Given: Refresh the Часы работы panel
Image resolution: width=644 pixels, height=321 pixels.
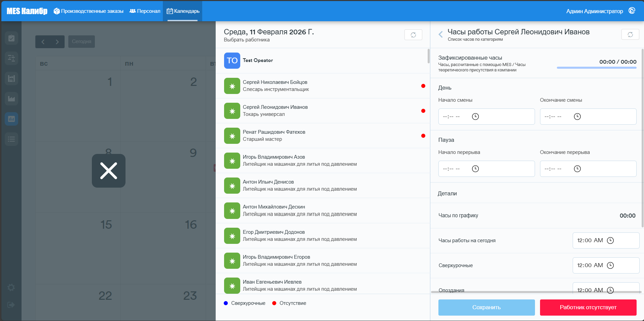Looking at the screenshot, I should [630, 34].
